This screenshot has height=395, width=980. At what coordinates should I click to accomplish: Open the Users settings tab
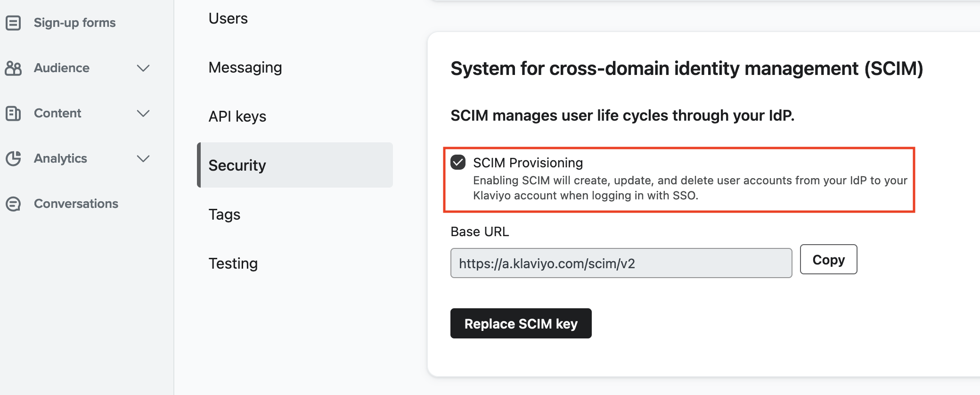[228, 18]
